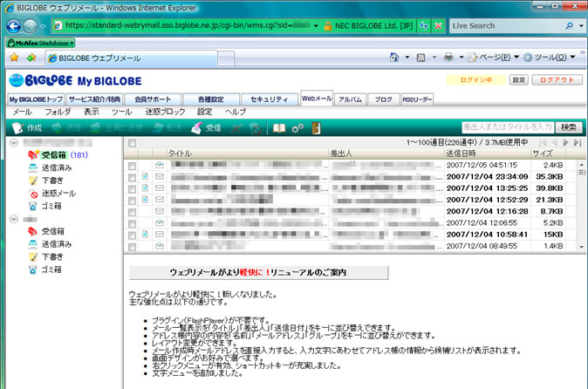Open the 迷惑ブロック menu

165,112
